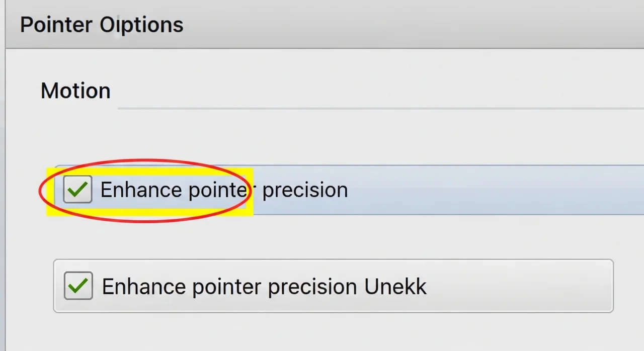
Task: Click the word "Unekk" in the lower option
Action: coord(395,287)
